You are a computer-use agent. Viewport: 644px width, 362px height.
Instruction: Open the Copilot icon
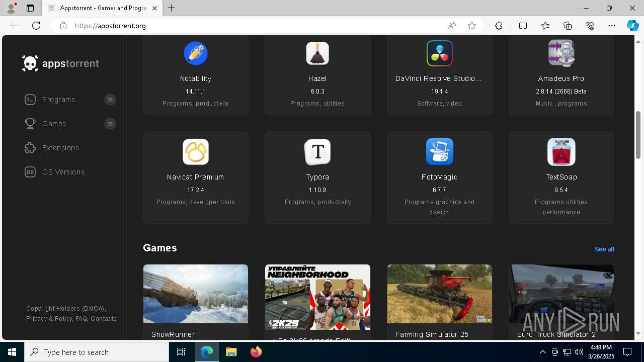click(632, 26)
